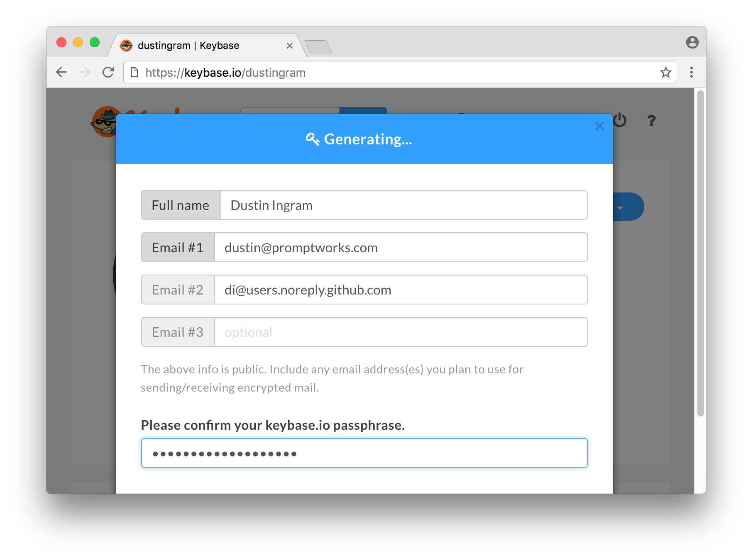Click the key icon in the Generating header
Screen dimensions: 753x560
(312, 139)
